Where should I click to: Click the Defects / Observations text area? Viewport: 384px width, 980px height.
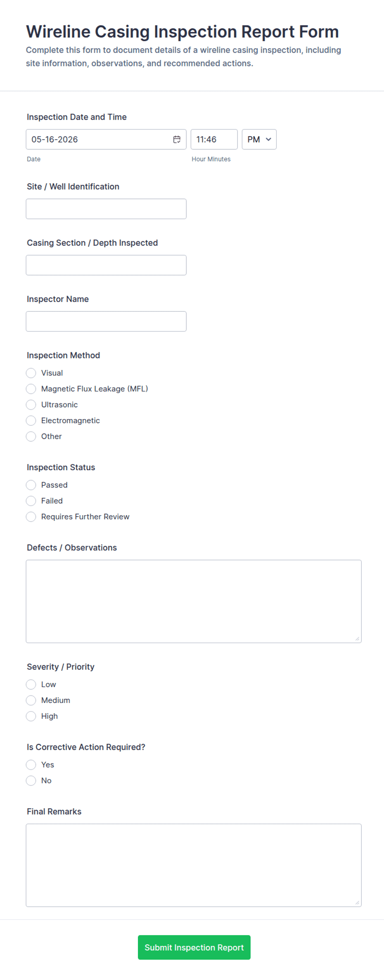[194, 601]
